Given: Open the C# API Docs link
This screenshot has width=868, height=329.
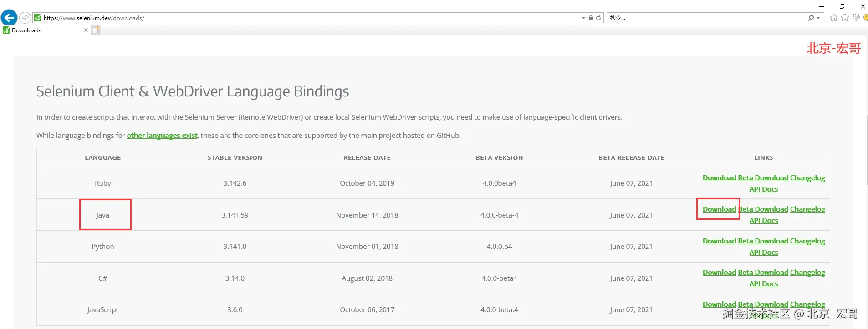Looking at the screenshot, I should [764, 284].
